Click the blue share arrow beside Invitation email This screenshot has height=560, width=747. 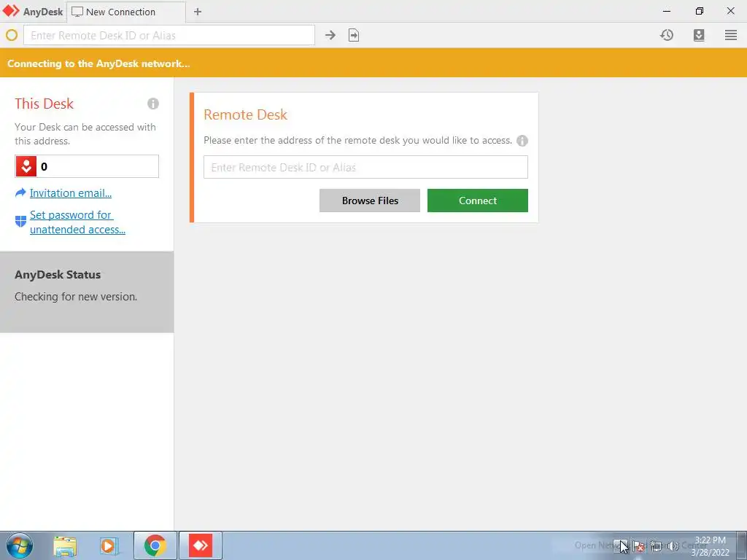[x=20, y=192]
